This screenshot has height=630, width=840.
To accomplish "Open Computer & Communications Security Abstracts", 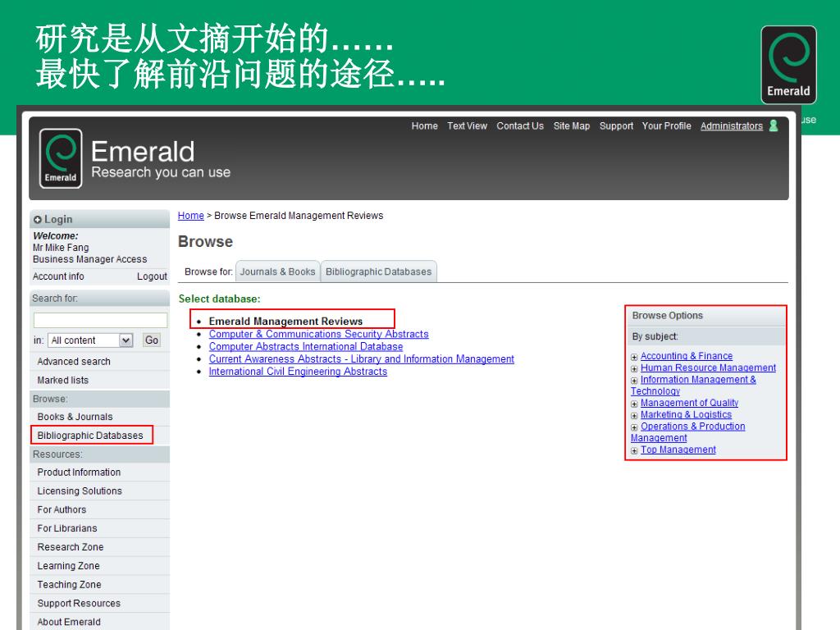I will coord(319,334).
